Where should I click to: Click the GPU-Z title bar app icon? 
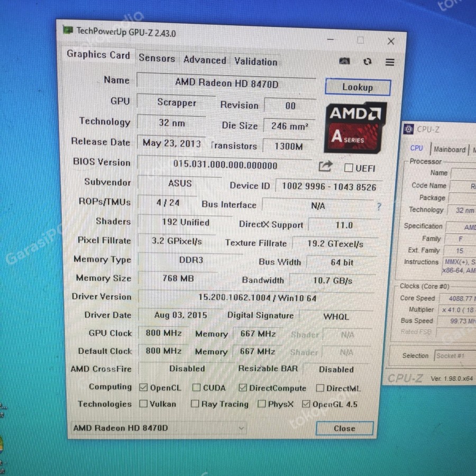pos(68,30)
